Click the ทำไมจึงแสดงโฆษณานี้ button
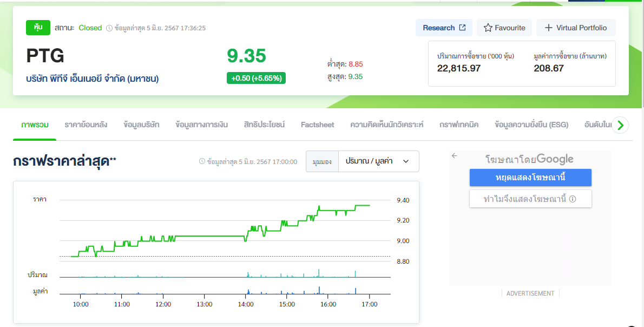Viewport: 644px width, 327px height. click(x=530, y=199)
